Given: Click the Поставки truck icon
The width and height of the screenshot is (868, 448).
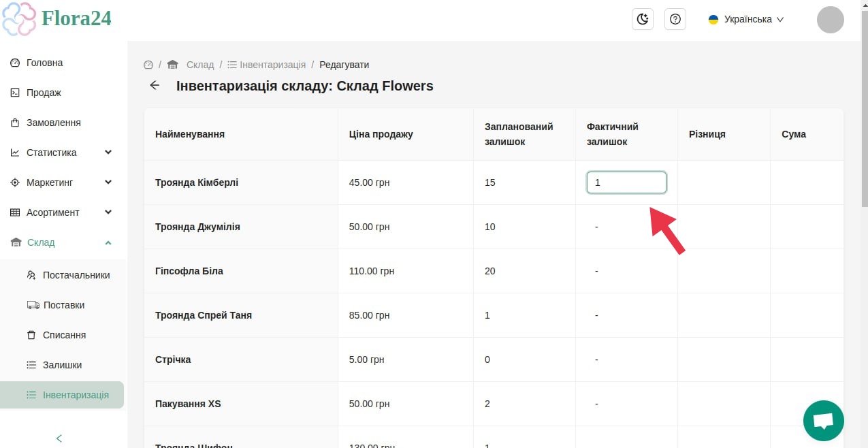Looking at the screenshot, I should [33, 305].
